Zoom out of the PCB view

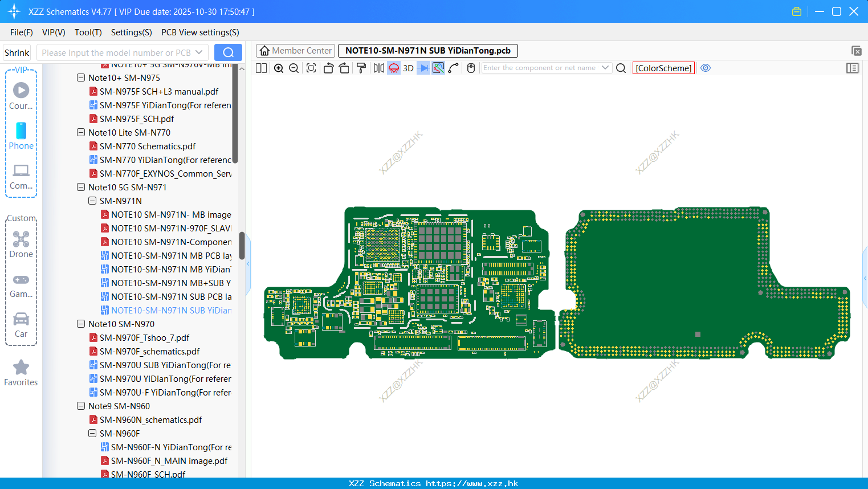[294, 68]
